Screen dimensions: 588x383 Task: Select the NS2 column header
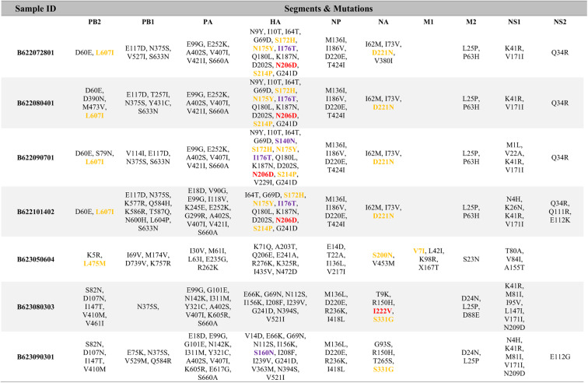click(x=560, y=22)
